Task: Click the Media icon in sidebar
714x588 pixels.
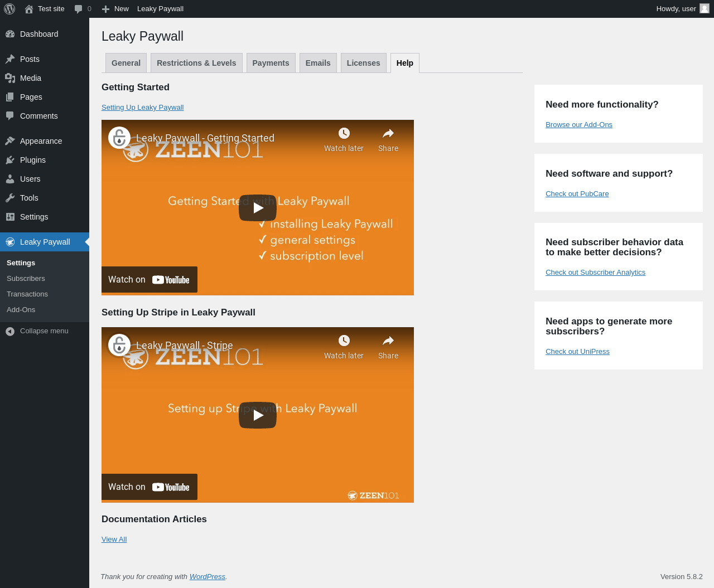Action: click(10, 78)
